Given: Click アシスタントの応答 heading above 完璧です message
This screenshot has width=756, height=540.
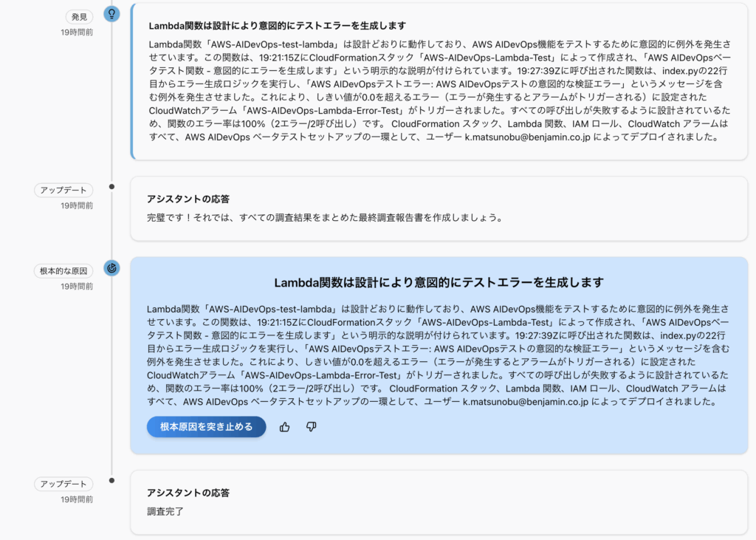Looking at the screenshot, I should click(x=188, y=199).
